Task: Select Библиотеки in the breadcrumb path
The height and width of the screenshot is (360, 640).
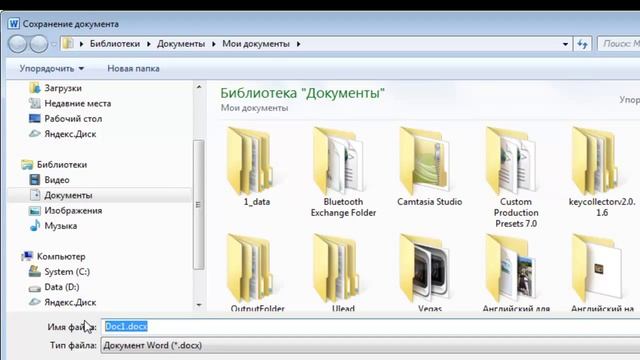Action: point(115,44)
